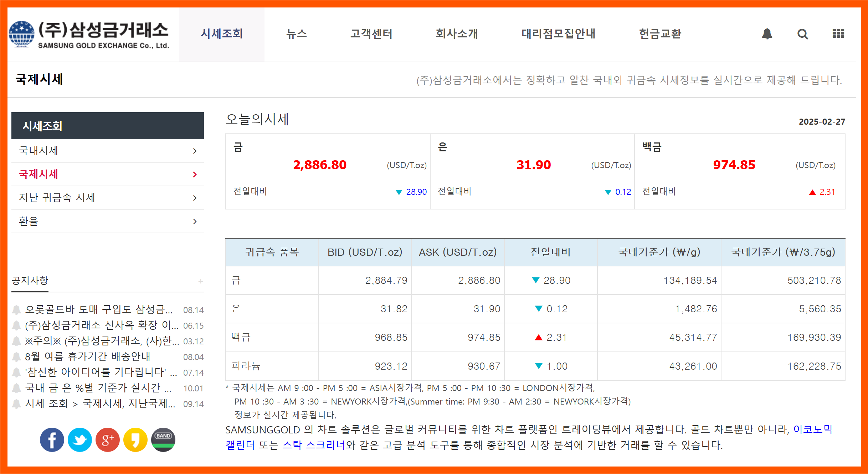The height and width of the screenshot is (474, 868).
Task: Open the 고객센터 menu item
Action: pyautogui.click(x=371, y=34)
